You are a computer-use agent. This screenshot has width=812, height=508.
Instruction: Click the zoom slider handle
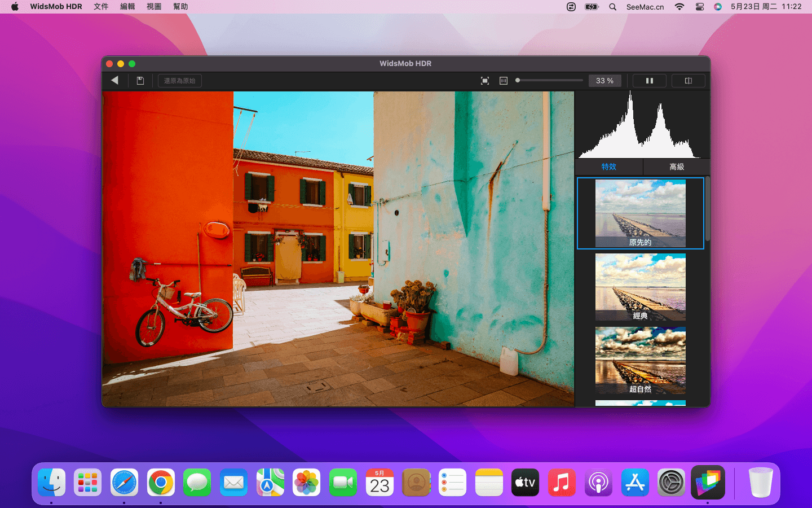(518, 81)
